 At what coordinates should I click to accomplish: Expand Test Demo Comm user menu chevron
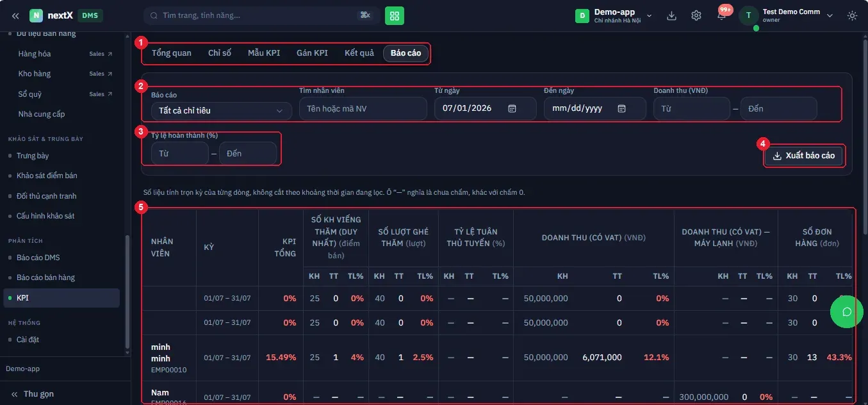830,15
